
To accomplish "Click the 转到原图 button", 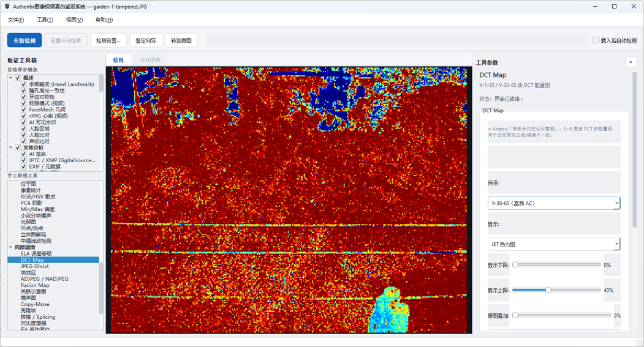I will 181,40.
